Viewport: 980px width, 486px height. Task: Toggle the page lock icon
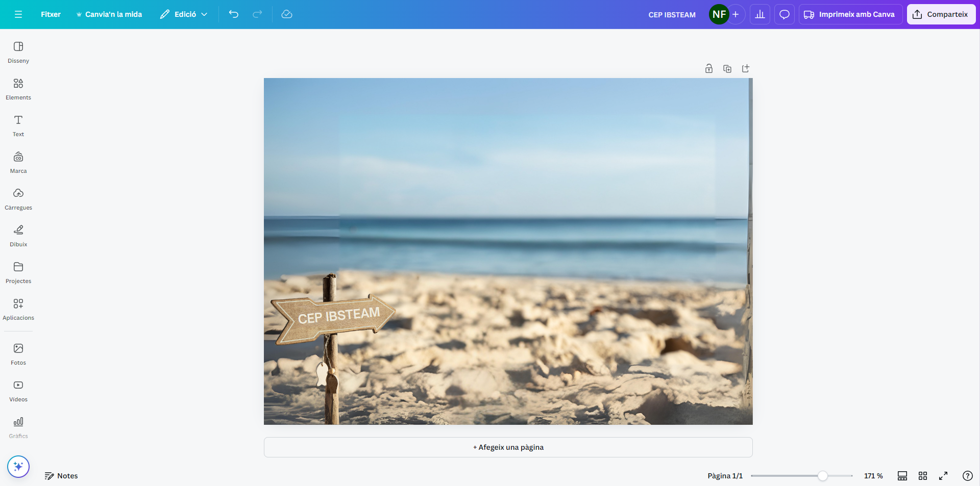pos(709,69)
